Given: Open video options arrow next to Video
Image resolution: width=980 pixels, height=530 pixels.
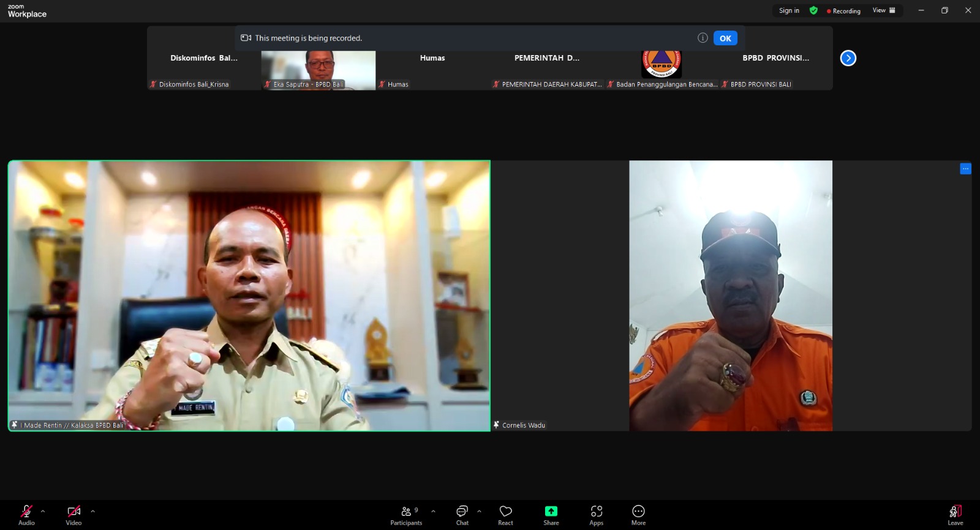Looking at the screenshot, I should (x=92, y=511).
